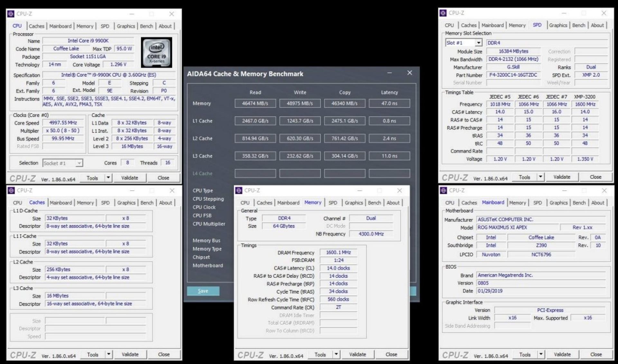
Task: Click Tools button in the Caches window
Action: 93,354
